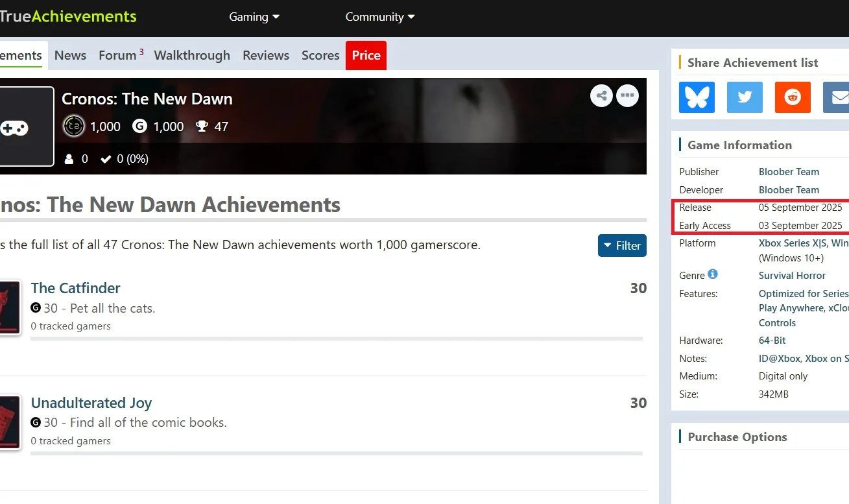
Task: Click the trophy achievements count icon
Action: coord(202,126)
